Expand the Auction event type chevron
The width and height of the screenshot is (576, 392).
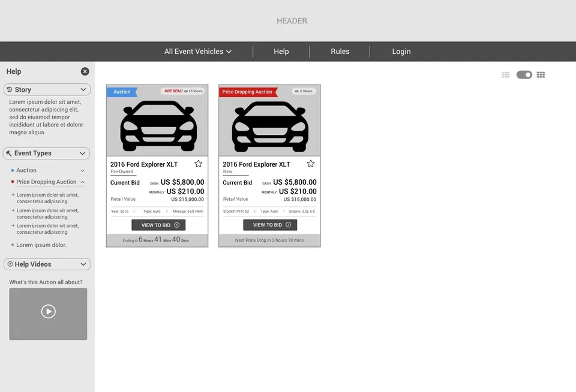click(x=83, y=171)
